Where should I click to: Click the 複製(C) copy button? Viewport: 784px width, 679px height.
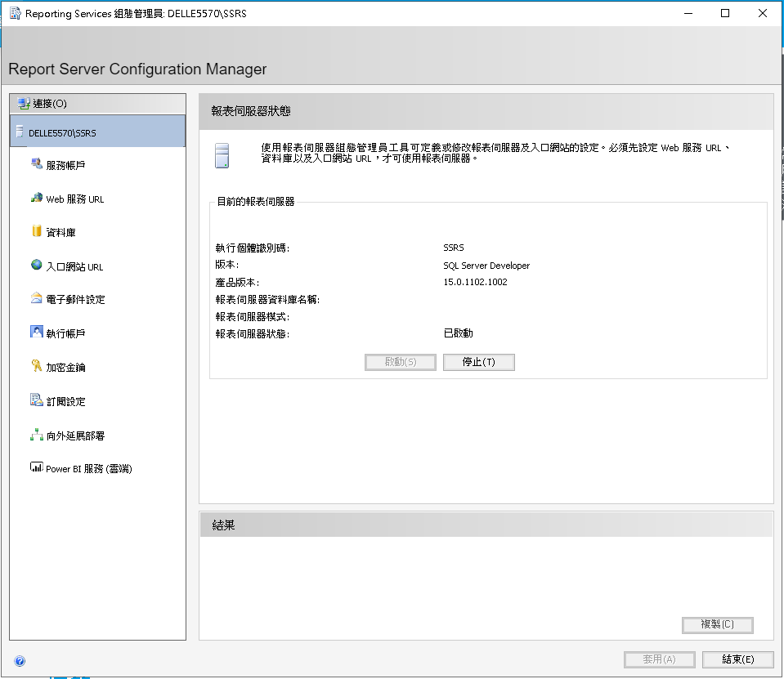(718, 624)
